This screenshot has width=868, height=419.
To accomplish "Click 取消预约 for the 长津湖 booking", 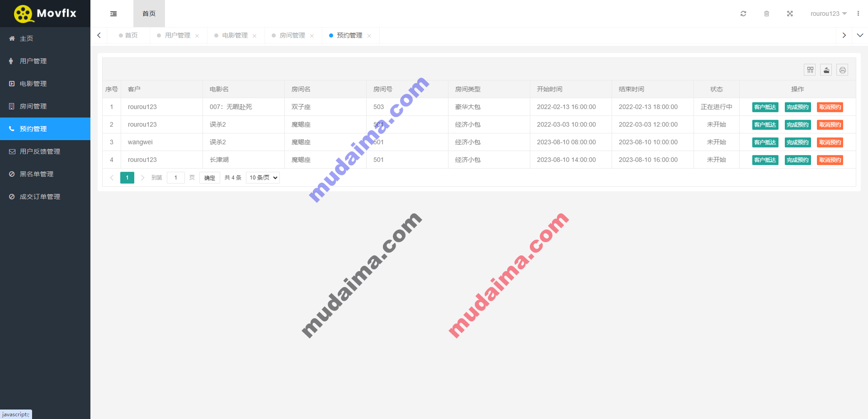I will pyautogui.click(x=830, y=160).
